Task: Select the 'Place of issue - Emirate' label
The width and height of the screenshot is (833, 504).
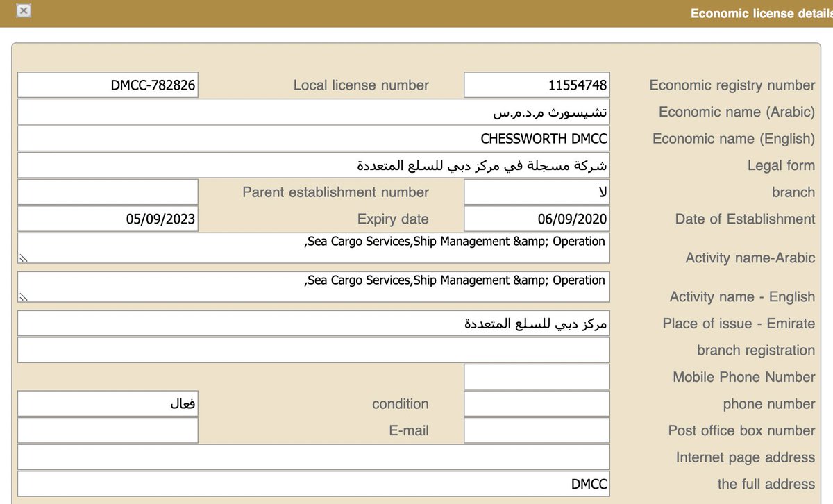Action: point(739,324)
